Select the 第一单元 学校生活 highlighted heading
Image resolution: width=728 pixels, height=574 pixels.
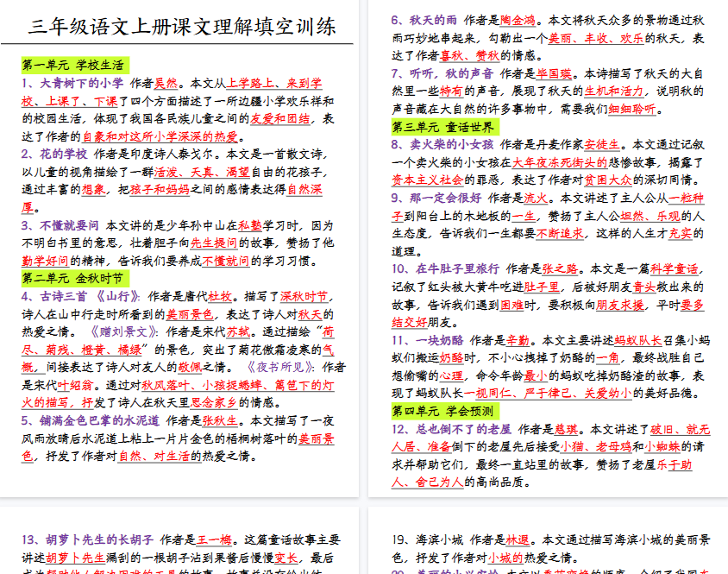click(72, 65)
